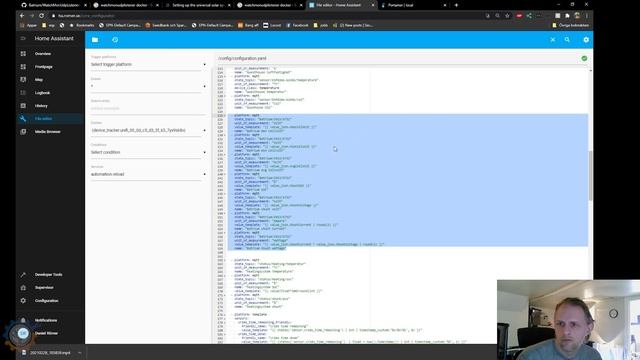Open the Developer Tools hammer icon
The height and width of the screenshot is (360, 640).
tap(23, 275)
